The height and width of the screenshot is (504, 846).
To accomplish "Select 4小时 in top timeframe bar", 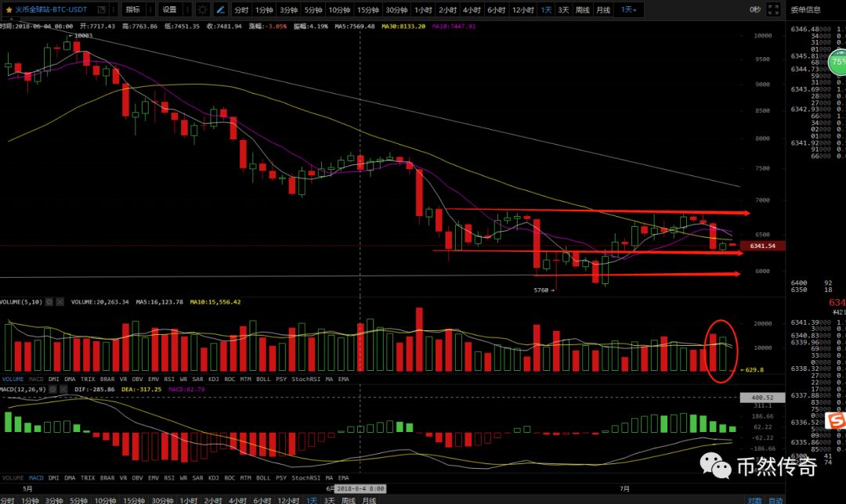I will coord(472,9).
